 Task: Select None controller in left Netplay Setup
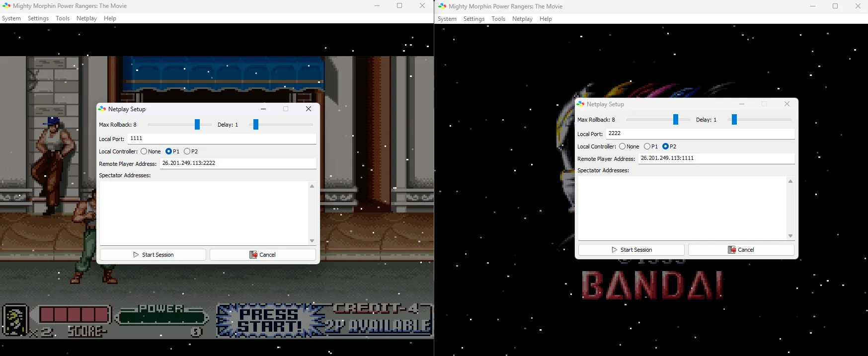pos(151,151)
